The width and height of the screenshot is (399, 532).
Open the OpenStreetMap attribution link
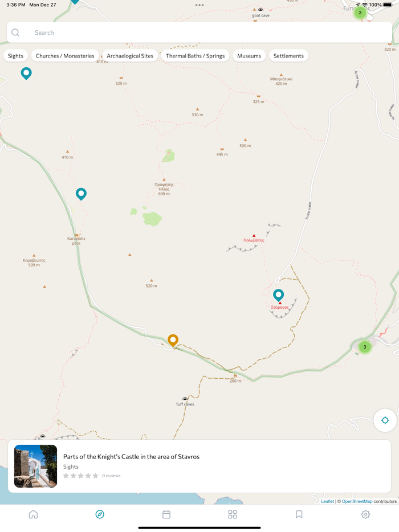357,501
